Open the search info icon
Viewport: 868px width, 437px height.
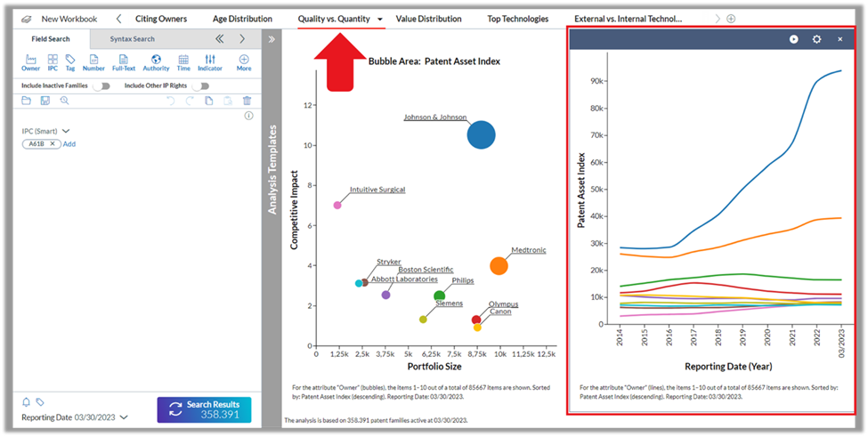tap(248, 116)
